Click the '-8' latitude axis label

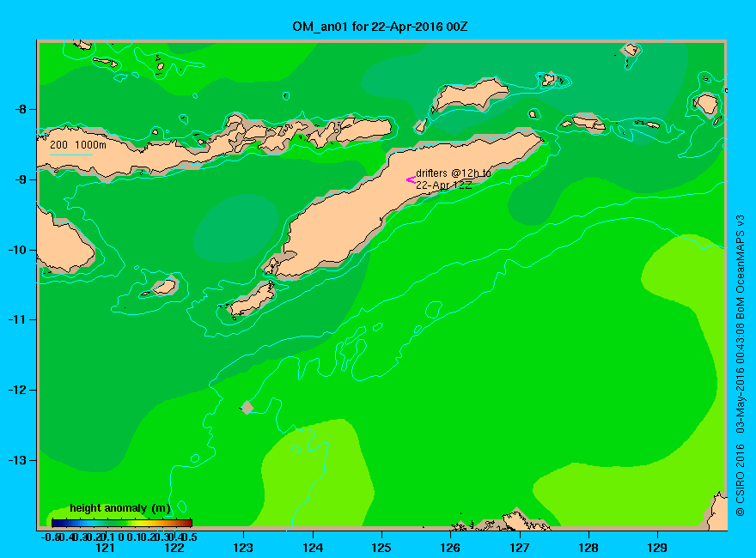pyautogui.click(x=21, y=109)
